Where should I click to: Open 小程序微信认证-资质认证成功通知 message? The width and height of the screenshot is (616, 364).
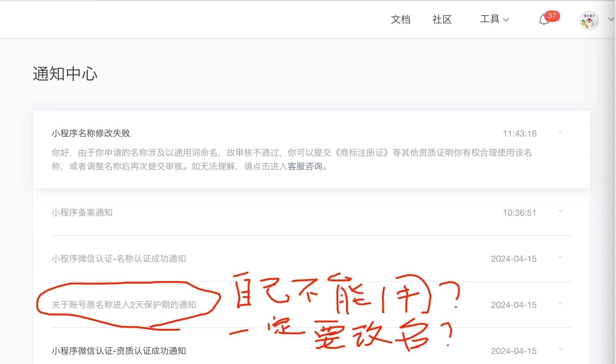(119, 351)
